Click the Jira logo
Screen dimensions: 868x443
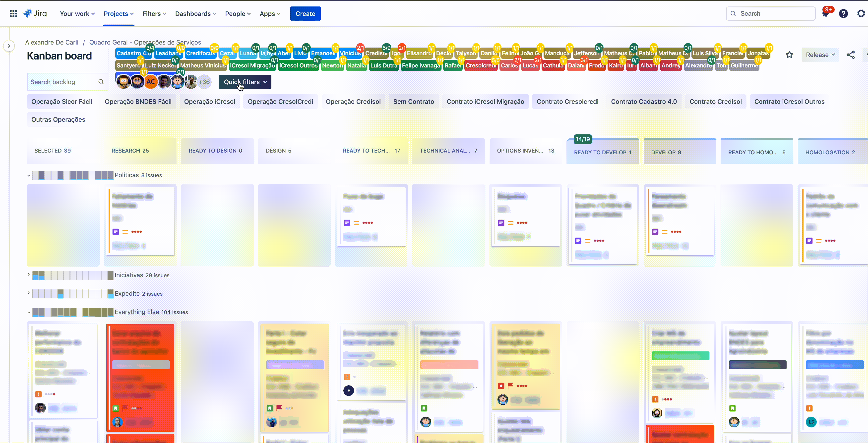pyautogui.click(x=35, y=14)
